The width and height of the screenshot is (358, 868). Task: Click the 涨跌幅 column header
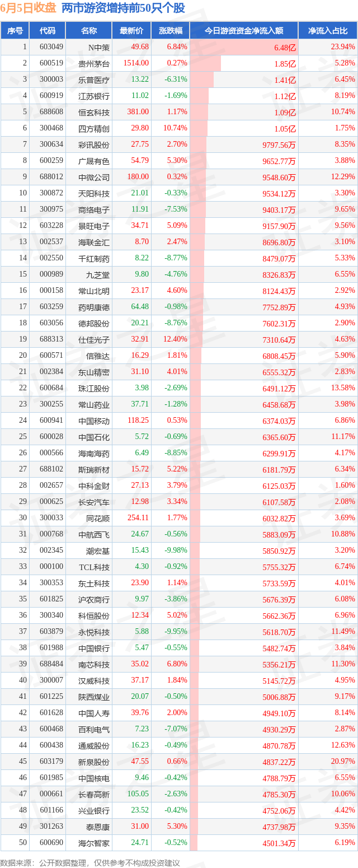click(x=170, y=31)
